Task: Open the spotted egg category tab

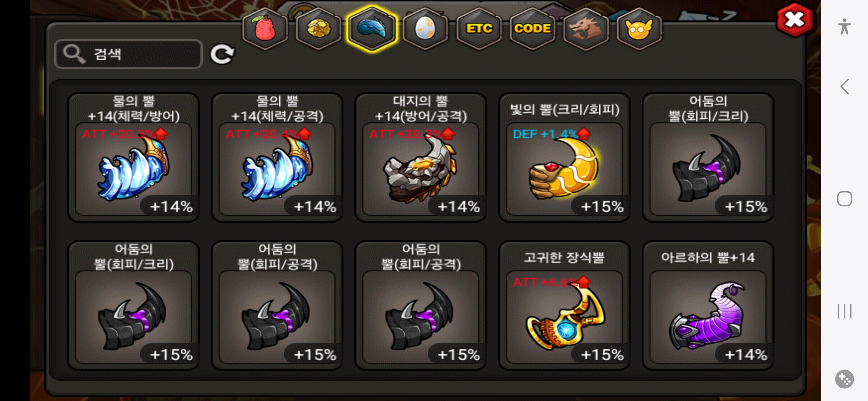Action: [x=425, y=28]
